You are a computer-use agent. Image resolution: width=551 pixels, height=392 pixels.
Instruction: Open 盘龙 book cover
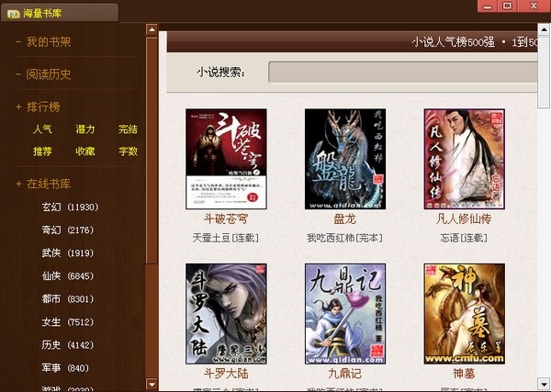(345, 159)
